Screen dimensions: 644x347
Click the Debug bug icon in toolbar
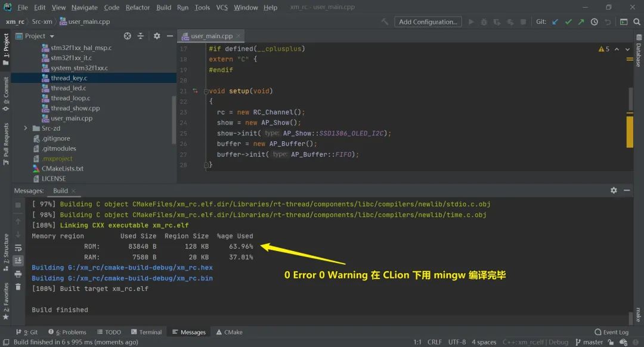pos(484,22)
